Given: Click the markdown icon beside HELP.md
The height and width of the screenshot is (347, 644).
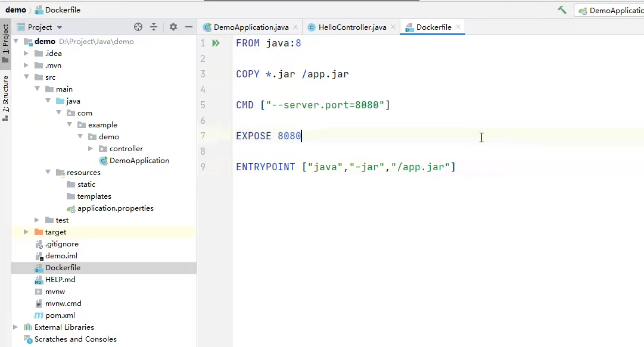Looking at the screenshot, I should pyautogui.click(x=38, y=279).
